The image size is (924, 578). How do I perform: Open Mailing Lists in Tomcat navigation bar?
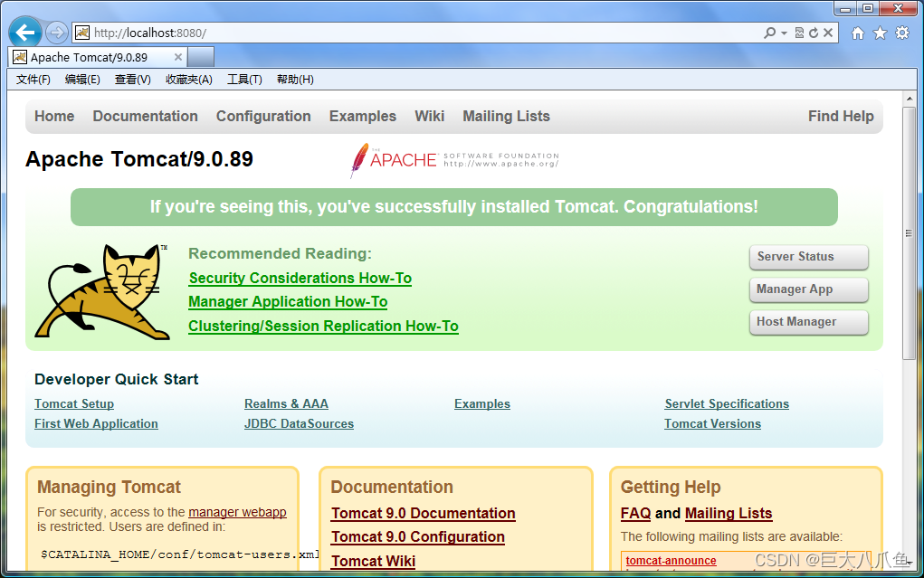click(506, 116)
